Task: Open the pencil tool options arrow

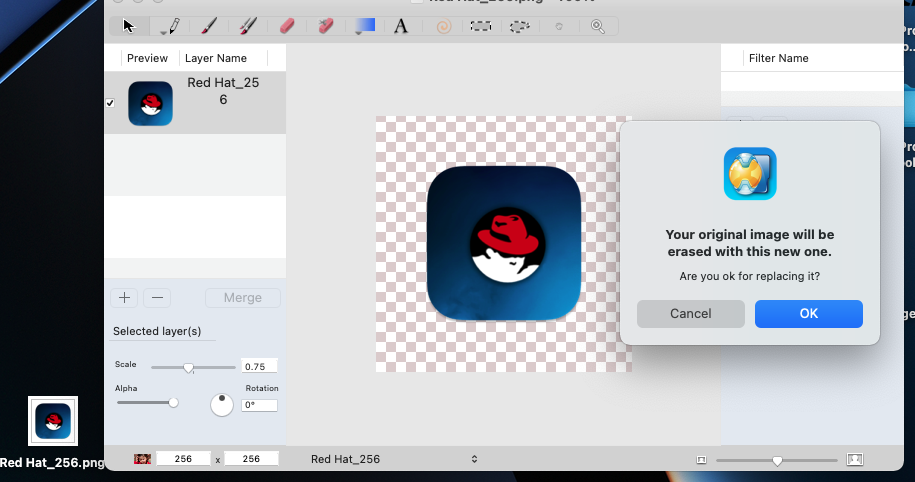Action: pos(163,33)
